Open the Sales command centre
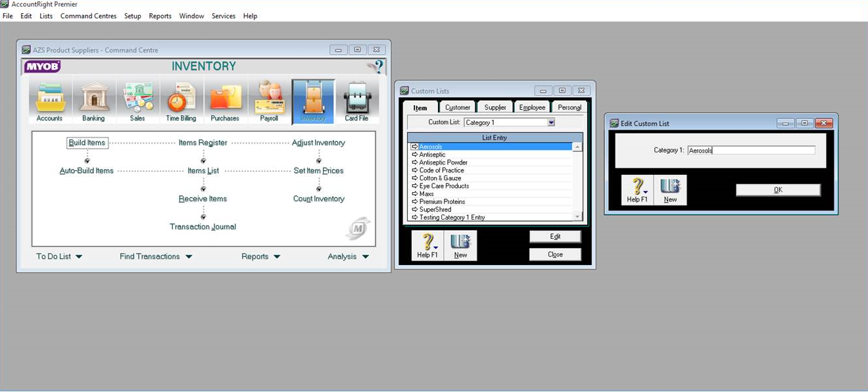The height and width of the screenshot is (392, 868). 137,102
